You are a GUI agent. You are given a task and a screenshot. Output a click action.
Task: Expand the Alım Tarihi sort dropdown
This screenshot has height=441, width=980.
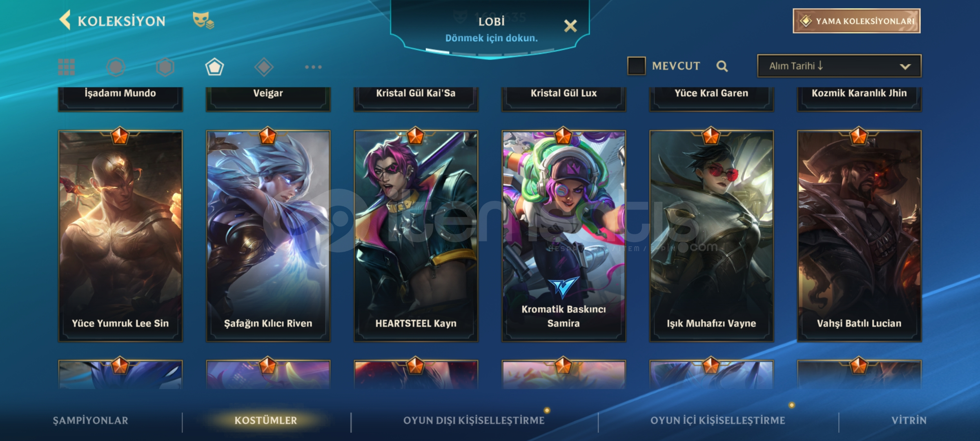pyautogui.click(x=839, y=66)
